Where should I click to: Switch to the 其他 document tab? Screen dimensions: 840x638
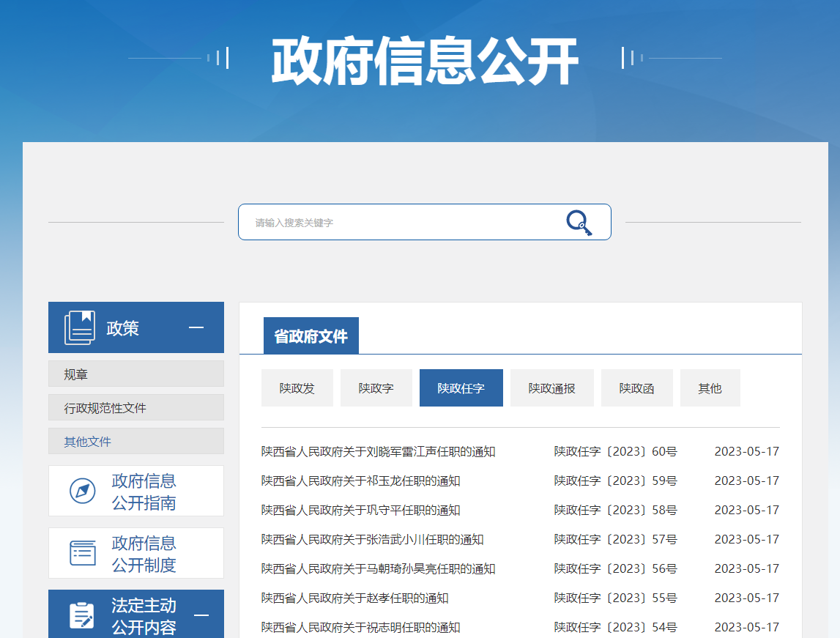coord(710,387)
